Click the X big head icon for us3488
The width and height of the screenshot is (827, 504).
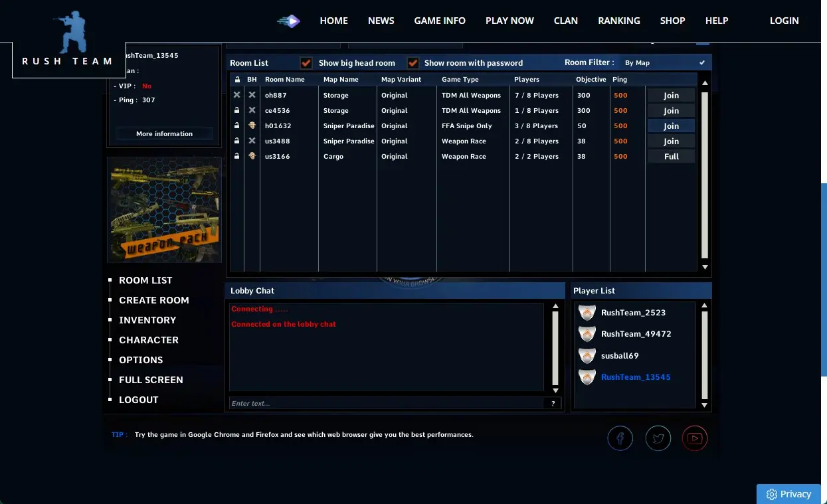click(252, 141)
